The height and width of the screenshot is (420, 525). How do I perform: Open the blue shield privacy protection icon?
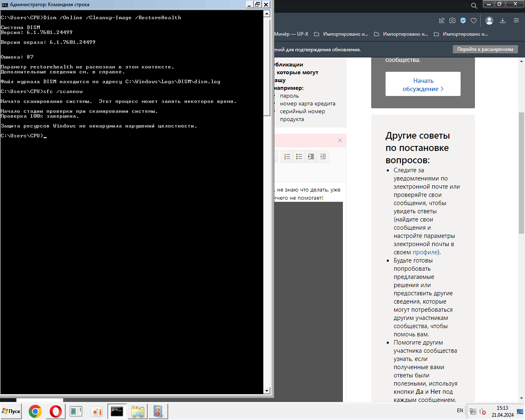[463, 21]
